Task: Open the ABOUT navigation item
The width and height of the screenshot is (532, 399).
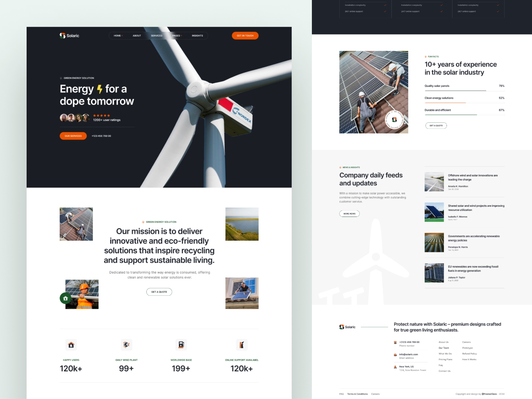Action: tap(136, 36)
